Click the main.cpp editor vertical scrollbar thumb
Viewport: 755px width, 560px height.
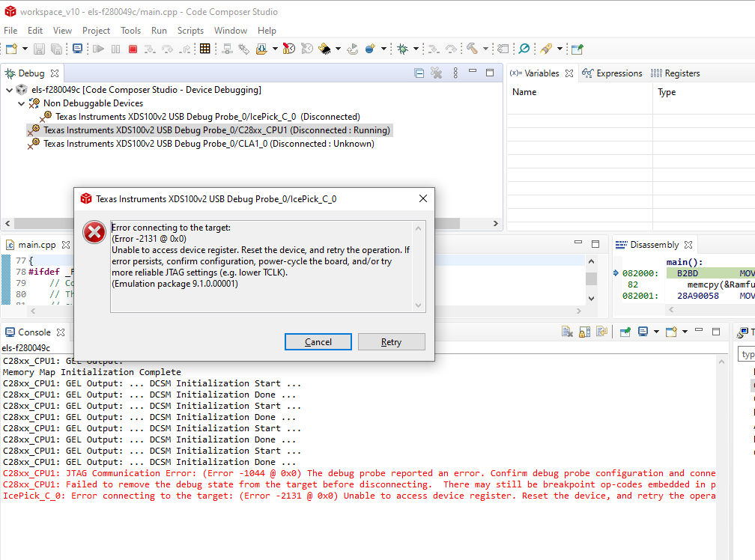[x=591, y=279]
